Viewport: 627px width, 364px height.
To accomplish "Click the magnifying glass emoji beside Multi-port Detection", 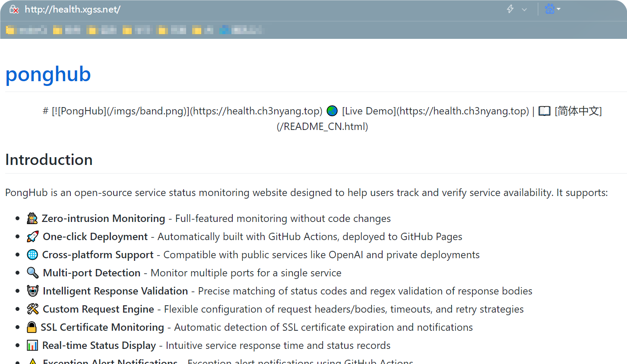I will click(x=33, y=273).
